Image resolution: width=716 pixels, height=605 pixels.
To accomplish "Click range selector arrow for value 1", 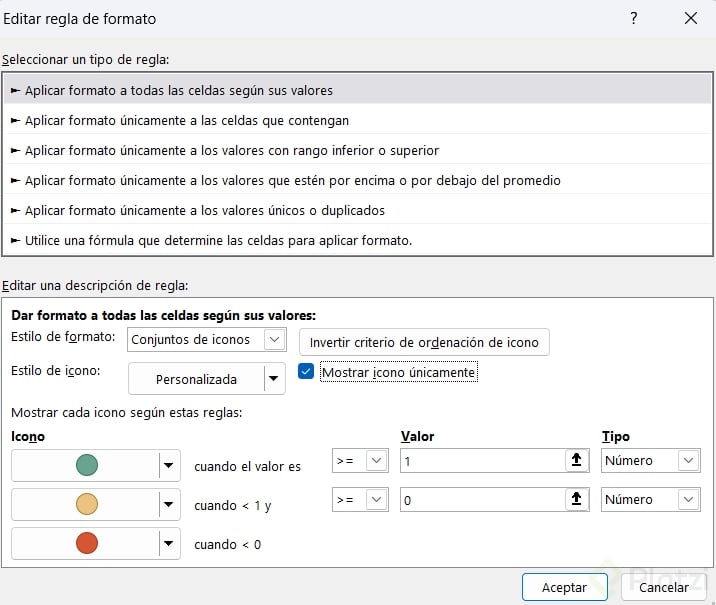I will (576, 461).
